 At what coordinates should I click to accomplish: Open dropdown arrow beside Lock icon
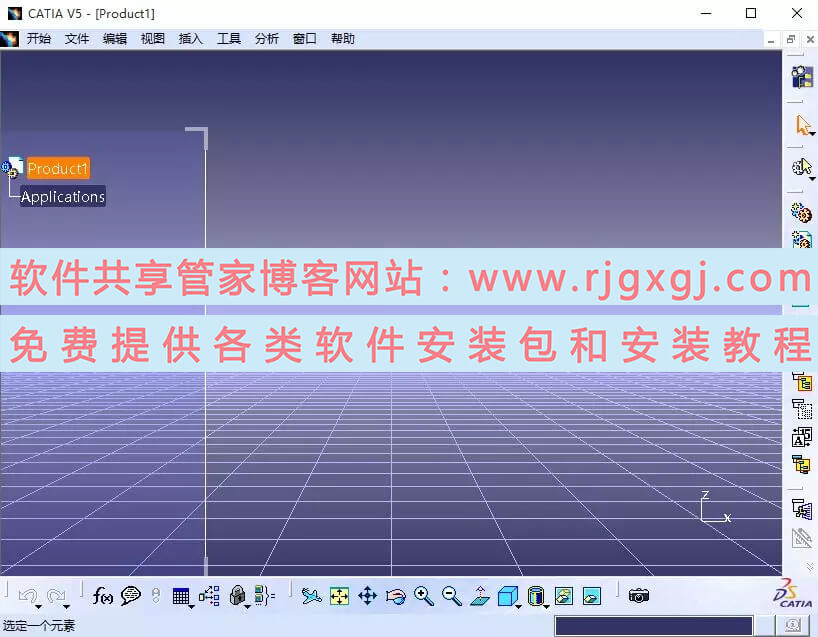247,607
